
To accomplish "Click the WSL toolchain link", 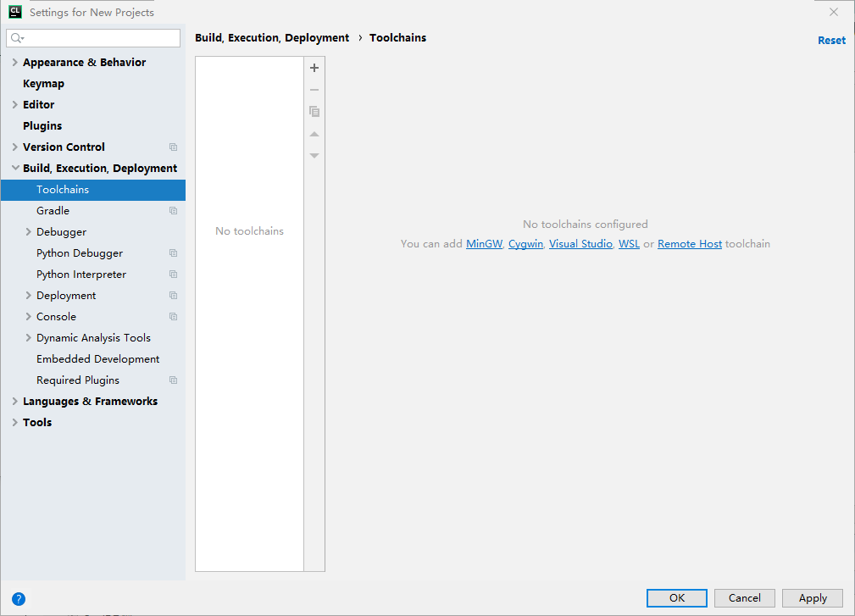I will pos(629,244).
